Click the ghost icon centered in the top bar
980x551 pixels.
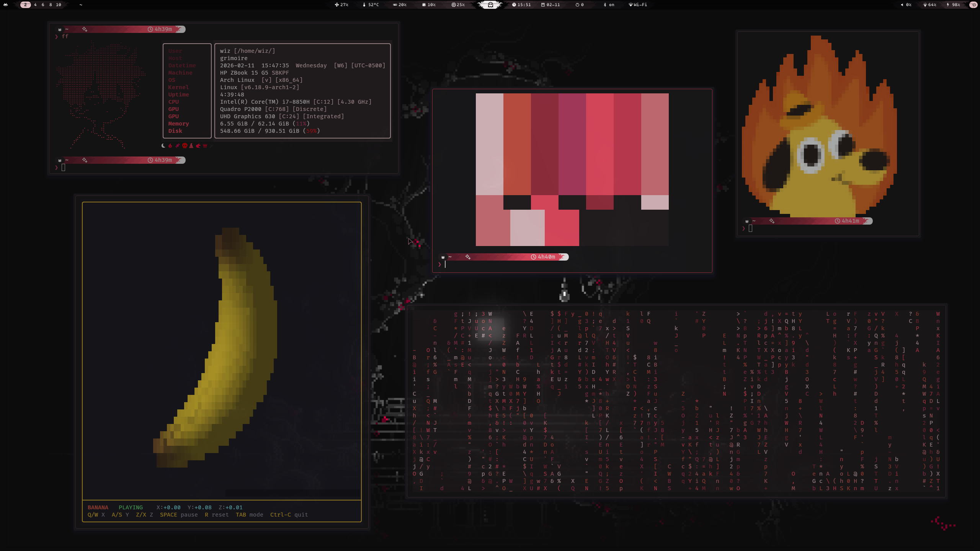490,5
